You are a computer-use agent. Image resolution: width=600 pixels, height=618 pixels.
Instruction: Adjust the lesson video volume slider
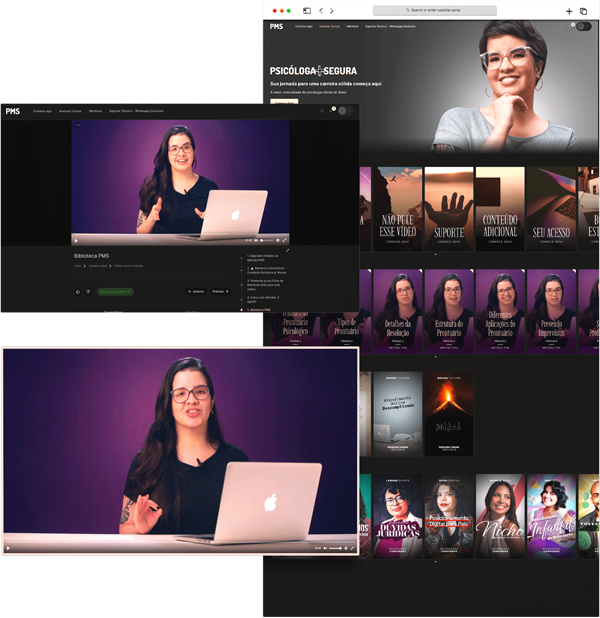pos(267,240)
